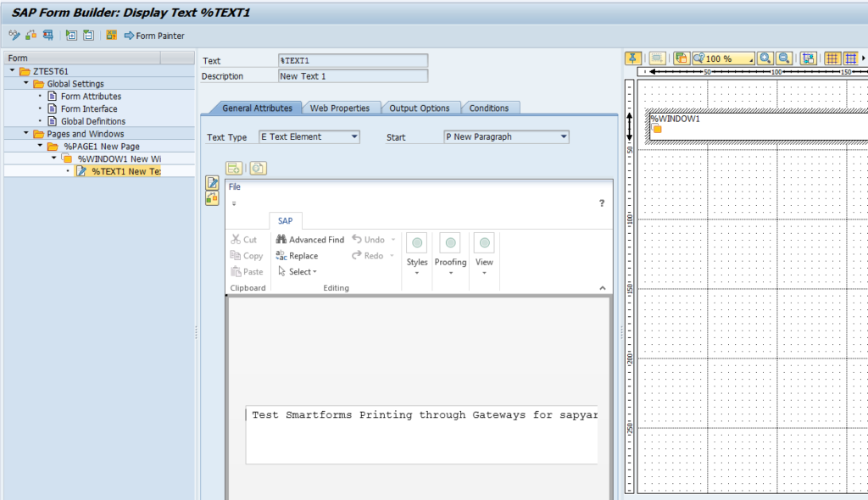Toggle the blue main grid button
This screenshot has height=500, width=868.
(x=851, y=58)
